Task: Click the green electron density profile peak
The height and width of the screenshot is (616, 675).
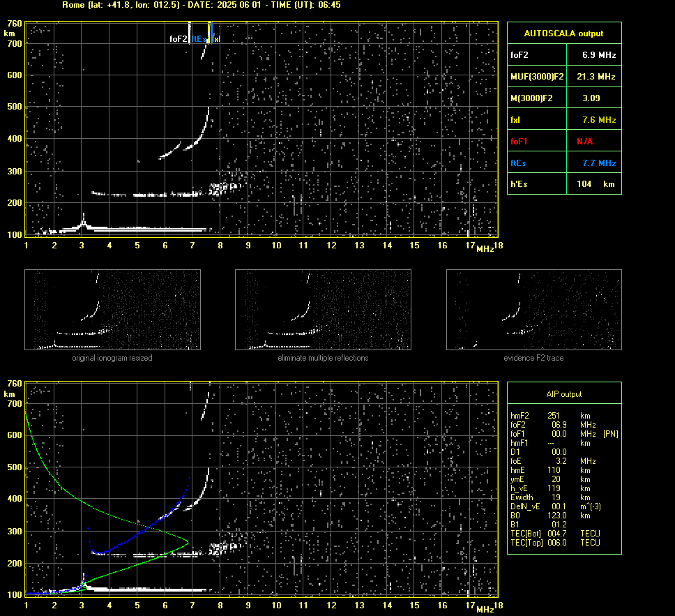Action: [187, 541]
